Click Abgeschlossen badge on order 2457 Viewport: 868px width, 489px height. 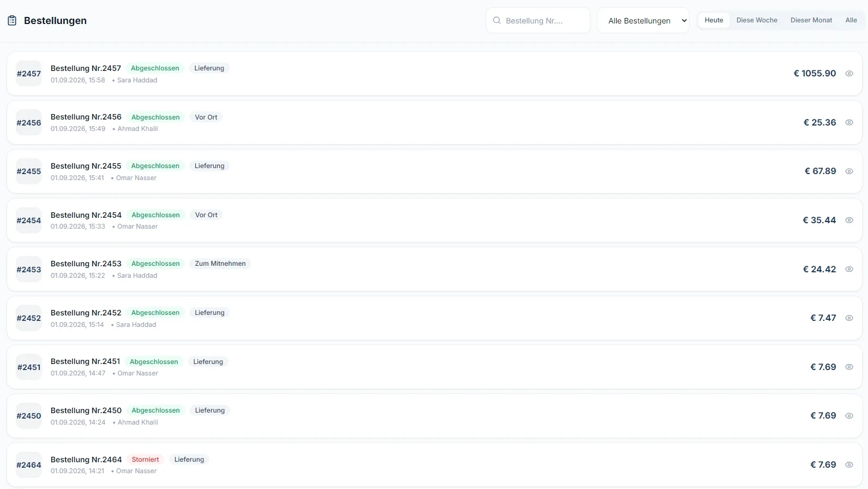155,68
